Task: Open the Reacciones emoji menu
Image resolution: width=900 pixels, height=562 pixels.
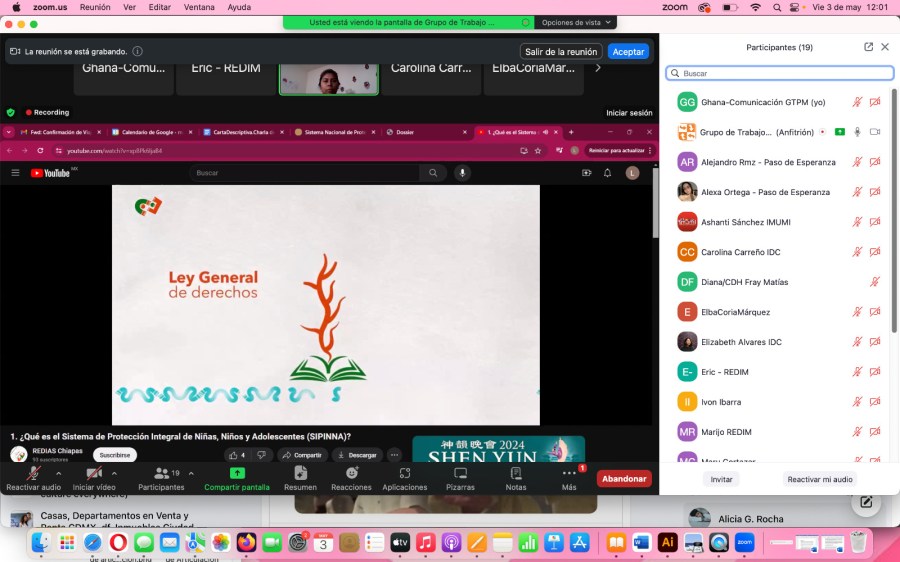Action: (x=351, y=473)
